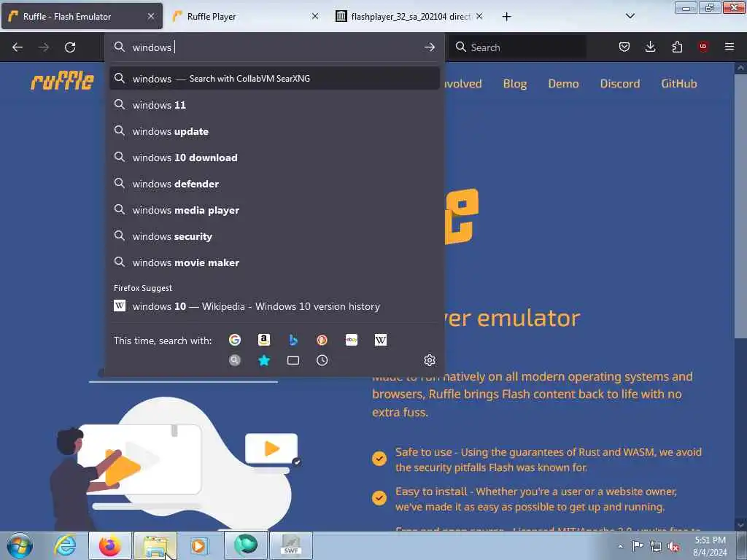Click the go arrow in address bar
This screenshot has width=747, height=560.
(429, 47)
